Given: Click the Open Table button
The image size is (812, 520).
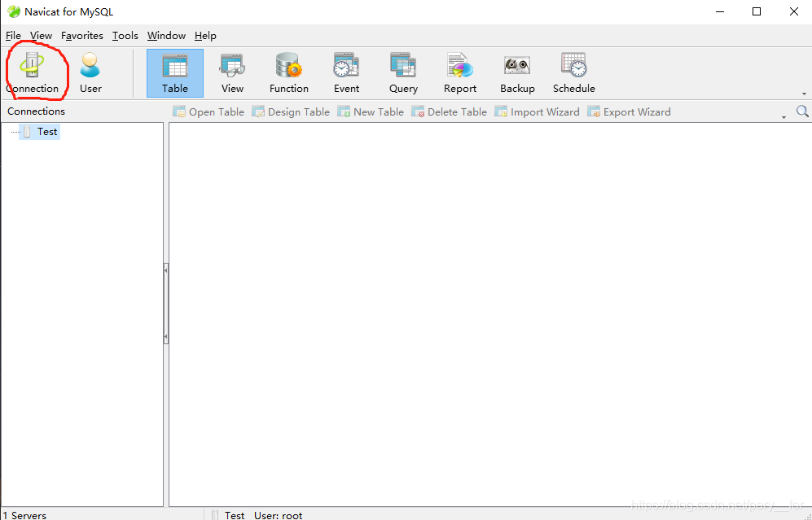Looking at the screenshot, I should click(208, 112).
